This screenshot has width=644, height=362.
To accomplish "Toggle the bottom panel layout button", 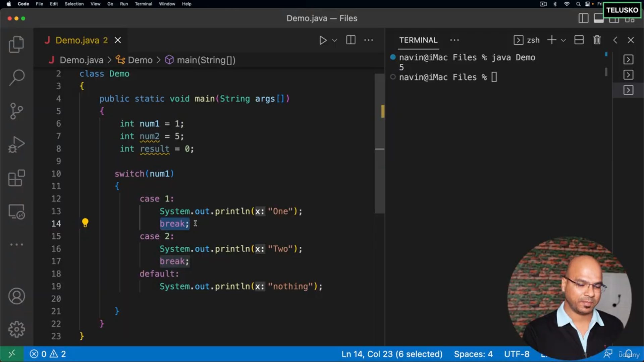I will [x=599, y=18].
